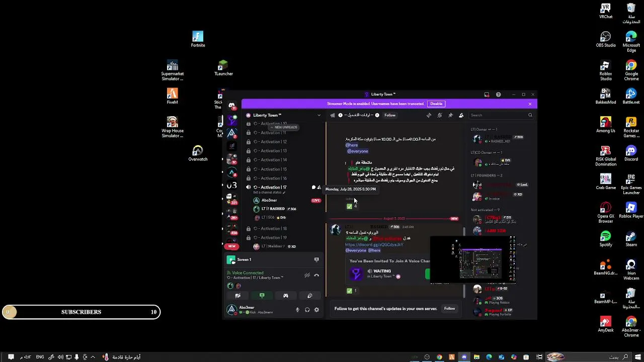Toggle checkmark reaction with count 4

point(352,206)
